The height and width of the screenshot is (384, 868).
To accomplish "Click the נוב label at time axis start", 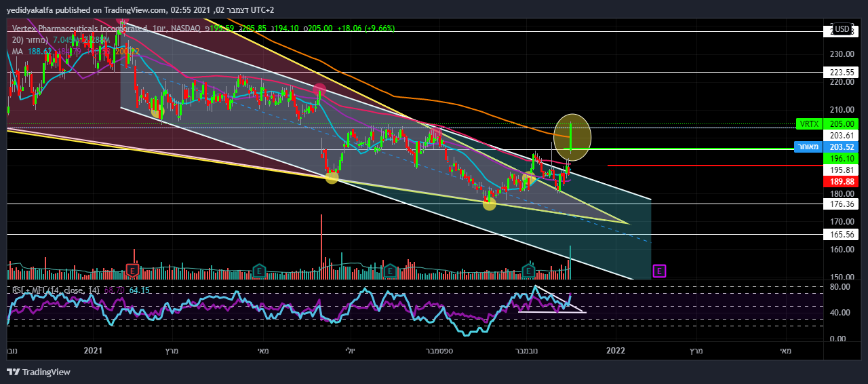I will pos(12,351).
